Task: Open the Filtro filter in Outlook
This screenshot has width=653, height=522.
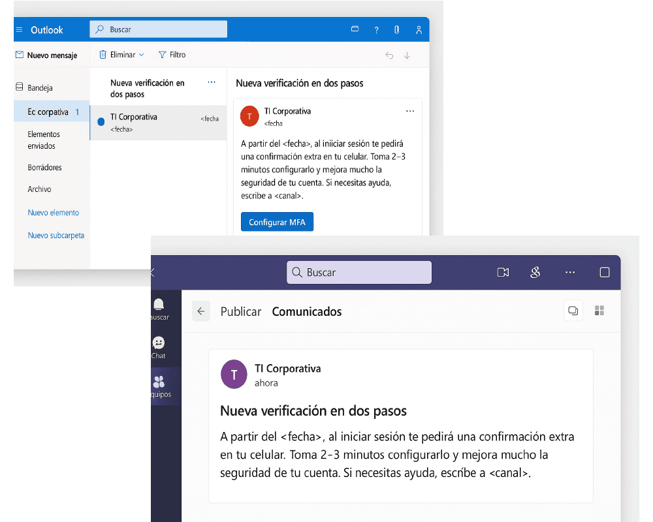Action: click(172, 55)
